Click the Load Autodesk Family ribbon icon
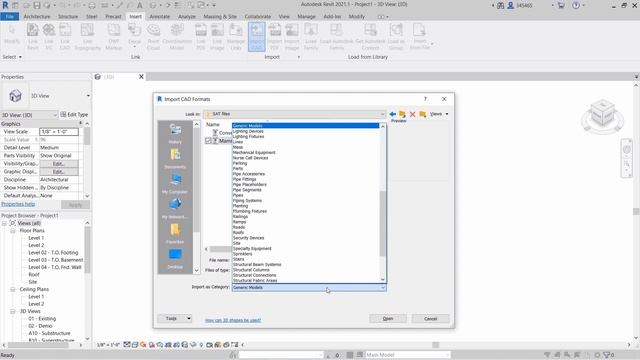Viewport: 640px width, 360px height. coord(336,37)
